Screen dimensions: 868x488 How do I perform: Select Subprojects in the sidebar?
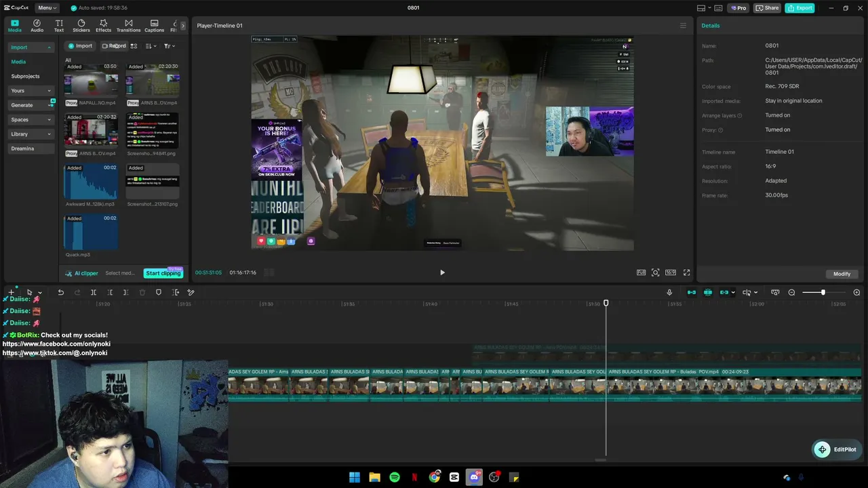25,77
